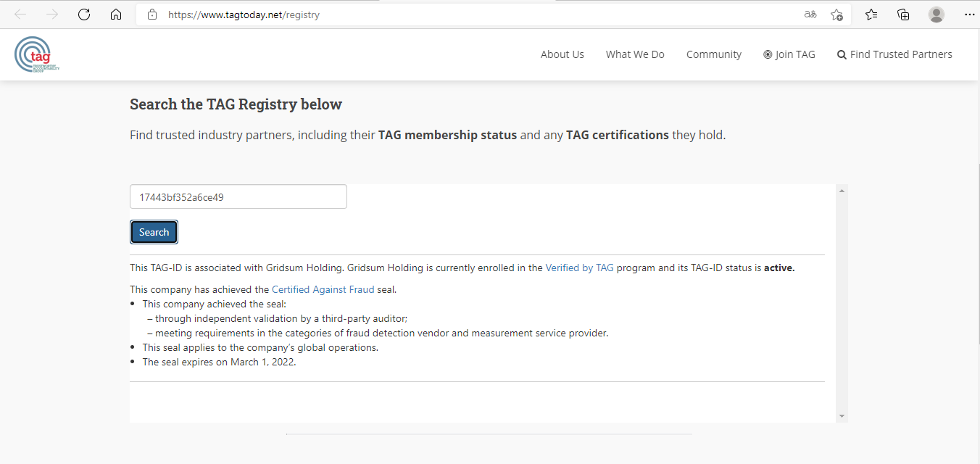The image size is (980, 464).
Task: Click the lock icon for site information
Action: [x=152, y=14]
